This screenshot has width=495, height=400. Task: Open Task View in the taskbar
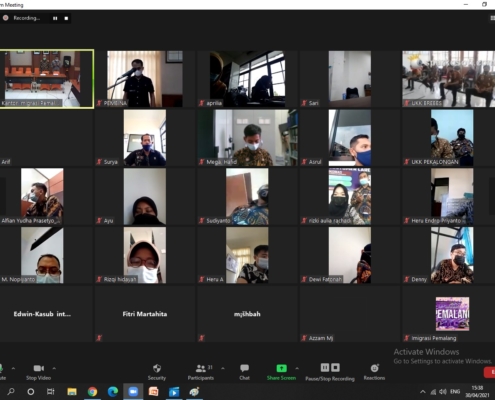pos(50,392)
